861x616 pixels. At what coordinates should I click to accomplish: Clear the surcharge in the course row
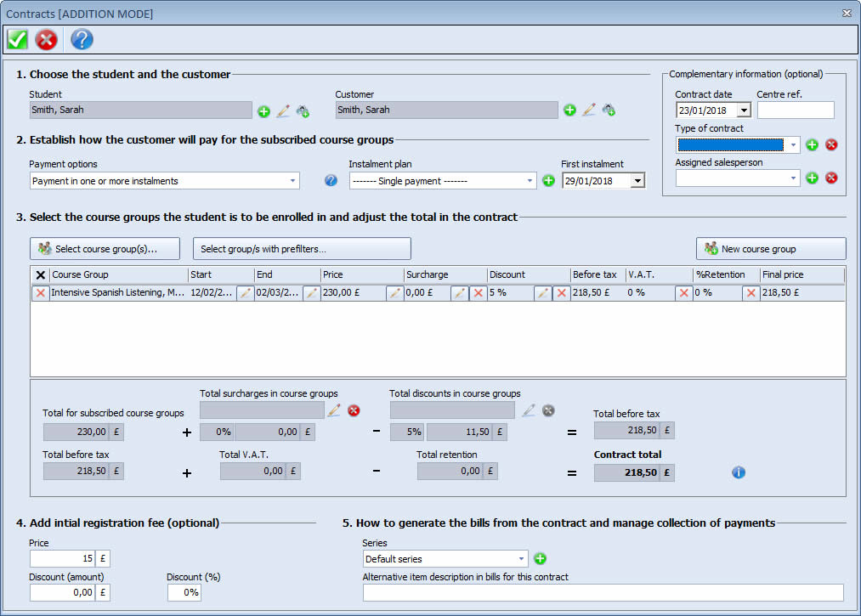click(479, 293)
